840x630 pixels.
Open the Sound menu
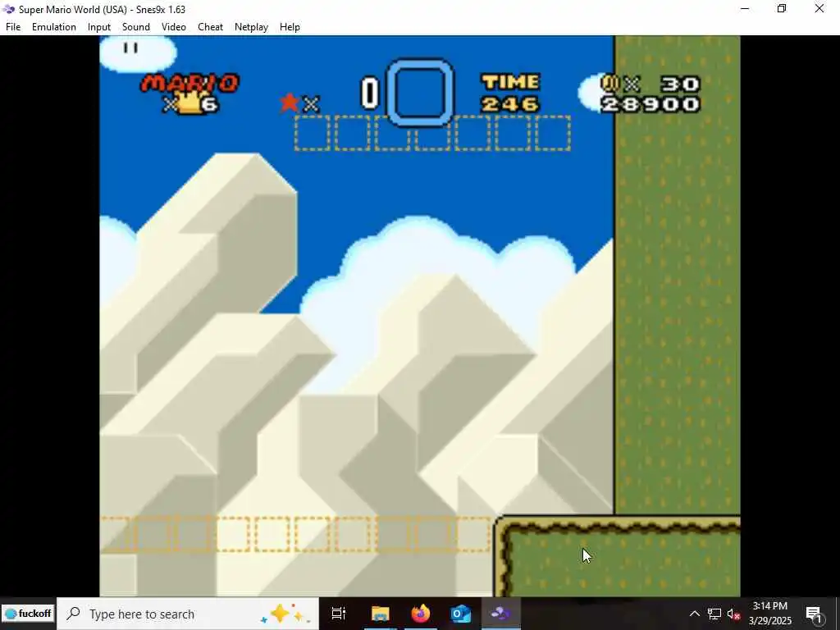pyautogui.click(x=136, y=27)
